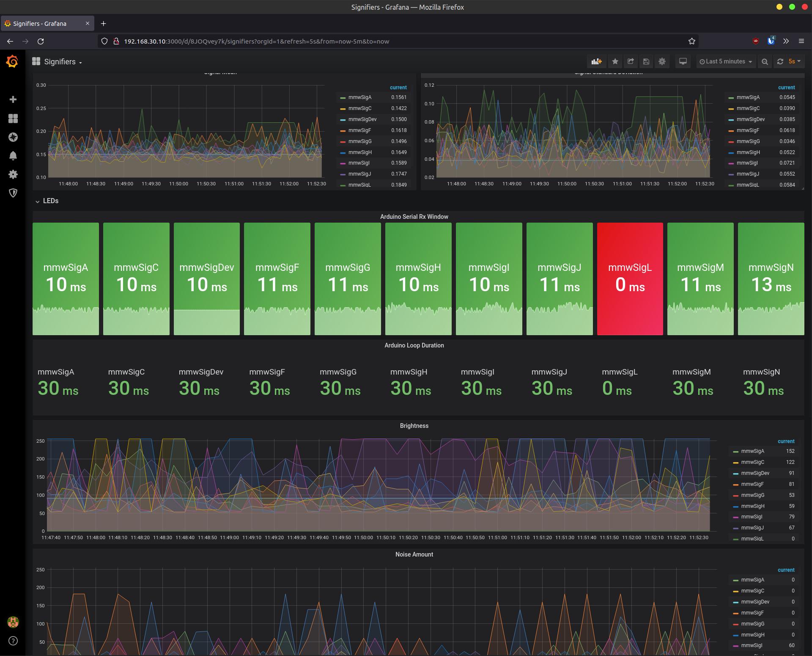The width and height of the screenshot is (812, 656).
Task: Open Explore compass icon in sidebar
Action: pos(13,137)
